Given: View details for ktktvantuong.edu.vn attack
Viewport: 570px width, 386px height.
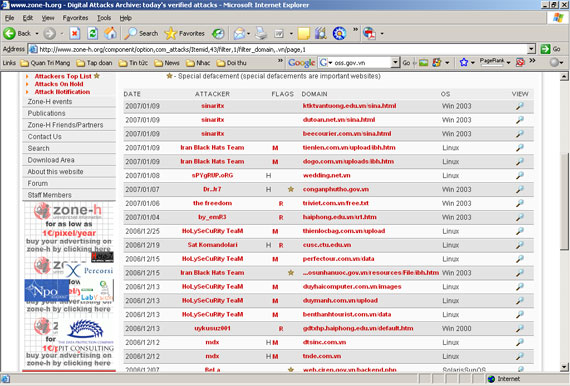Looking at the screenshot, I should (520, 106).
